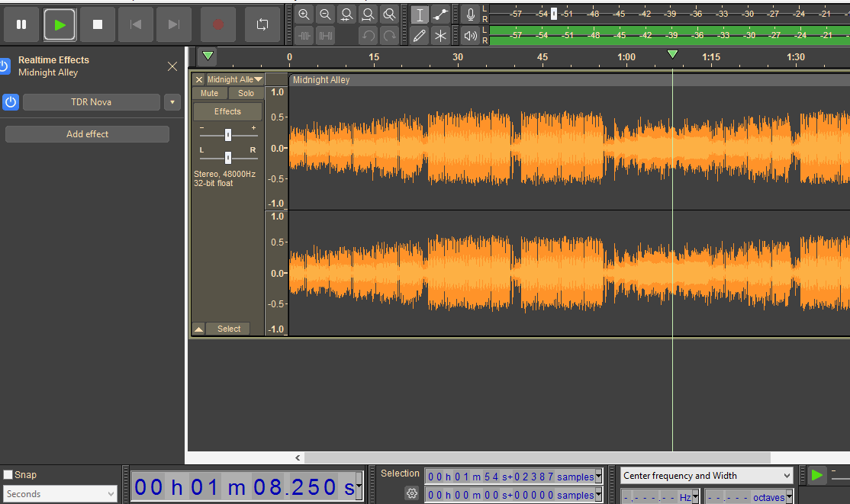Screen dimensions: 850x504
Task: Click the Zoom Out magnifier icon
Action: point(325,14)
